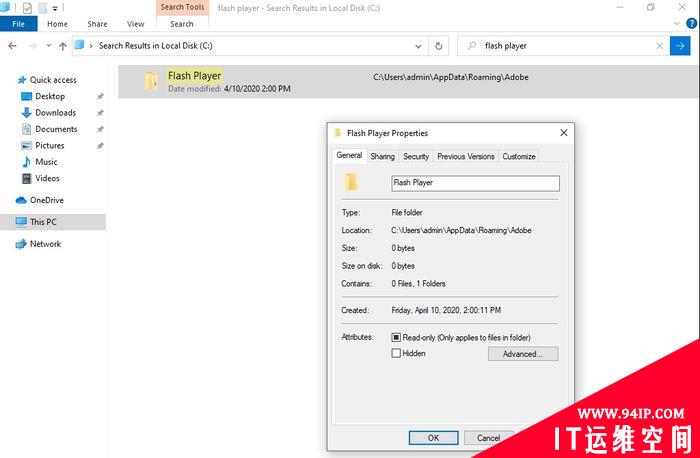700x458 pixels.
Task: Go up one folder level
Action: [63, 46]
